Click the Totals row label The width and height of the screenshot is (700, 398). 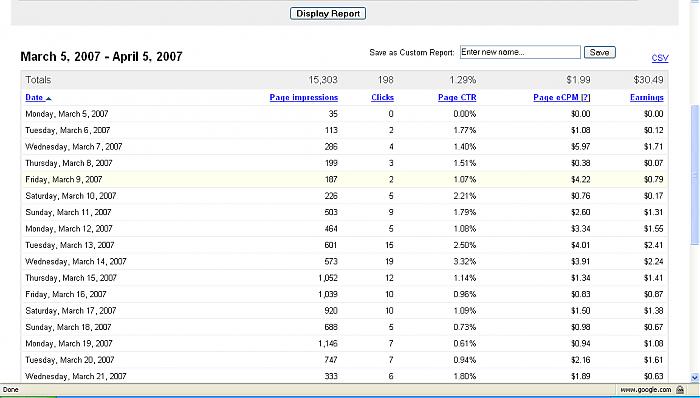38,80
